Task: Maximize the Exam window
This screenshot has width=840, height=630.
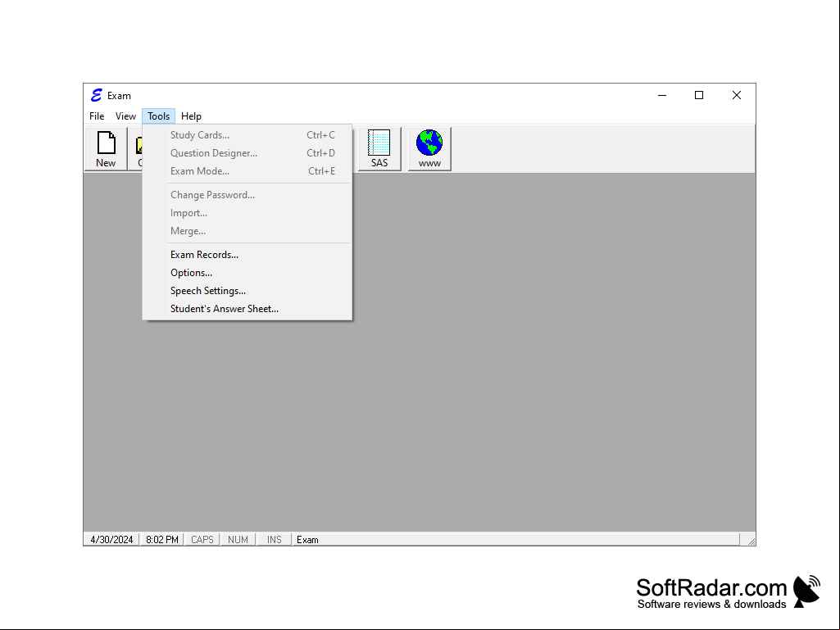Action: point(699,95)
